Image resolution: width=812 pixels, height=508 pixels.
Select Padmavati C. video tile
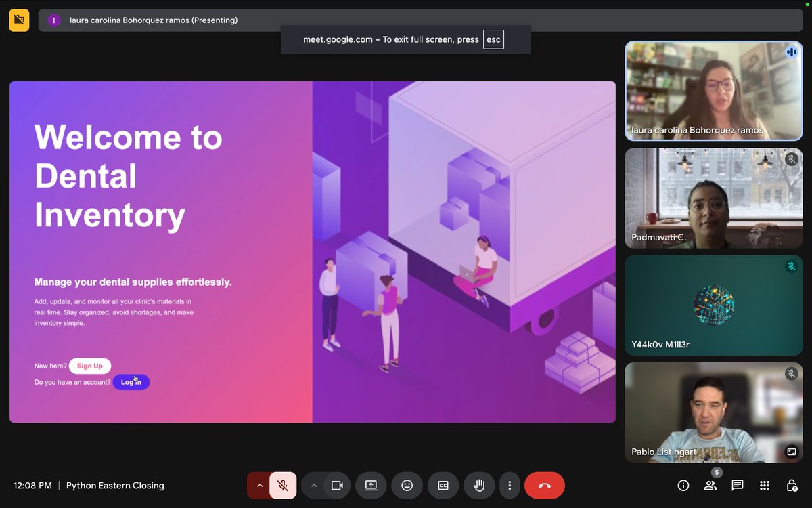pos(714,198)
